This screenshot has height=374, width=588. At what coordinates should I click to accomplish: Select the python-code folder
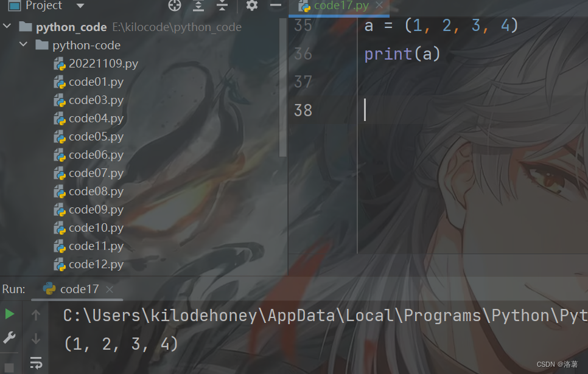(x=86, y=46)
